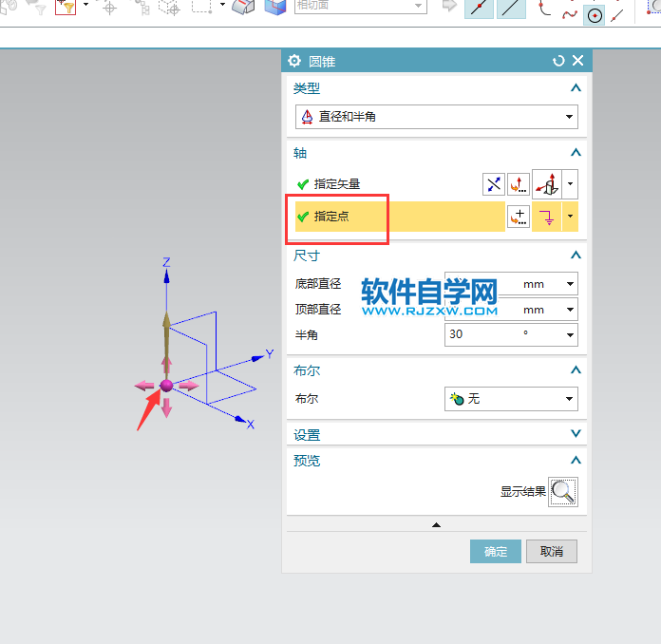Open the 顶部直径 mm unit dropdown
This screenshot has height=644, width=661.
click(570, 310)
